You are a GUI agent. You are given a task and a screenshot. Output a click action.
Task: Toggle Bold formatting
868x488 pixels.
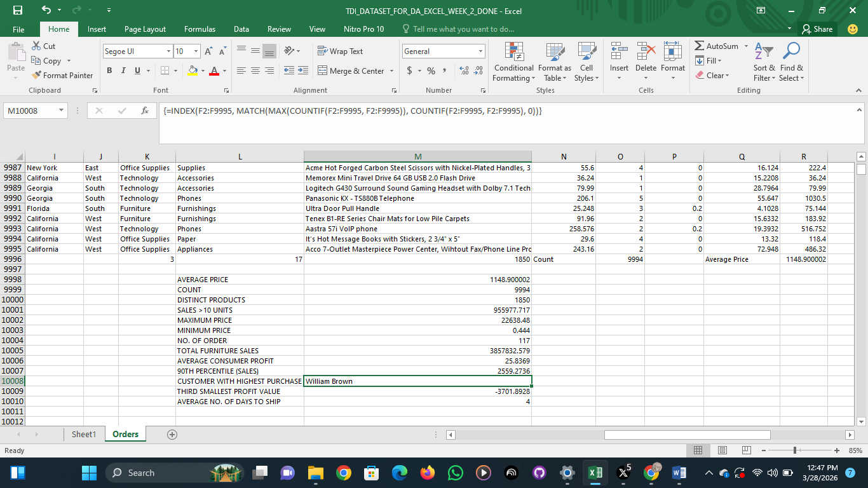pos(109,71)
